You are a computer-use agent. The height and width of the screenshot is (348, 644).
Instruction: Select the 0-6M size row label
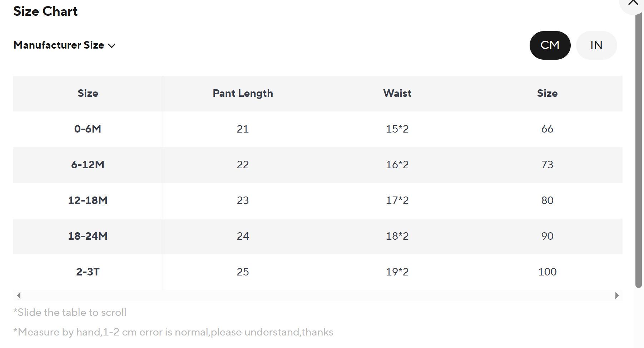(88, 129)
